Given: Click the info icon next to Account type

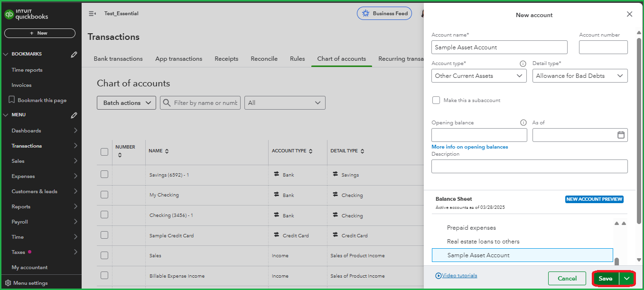Looking at the screenshot, I should 523,63.
